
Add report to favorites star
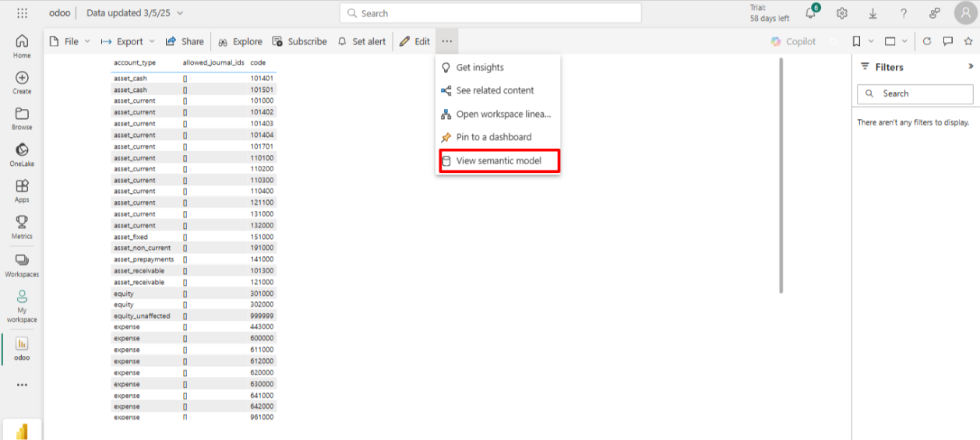click(x=968, y=41)
